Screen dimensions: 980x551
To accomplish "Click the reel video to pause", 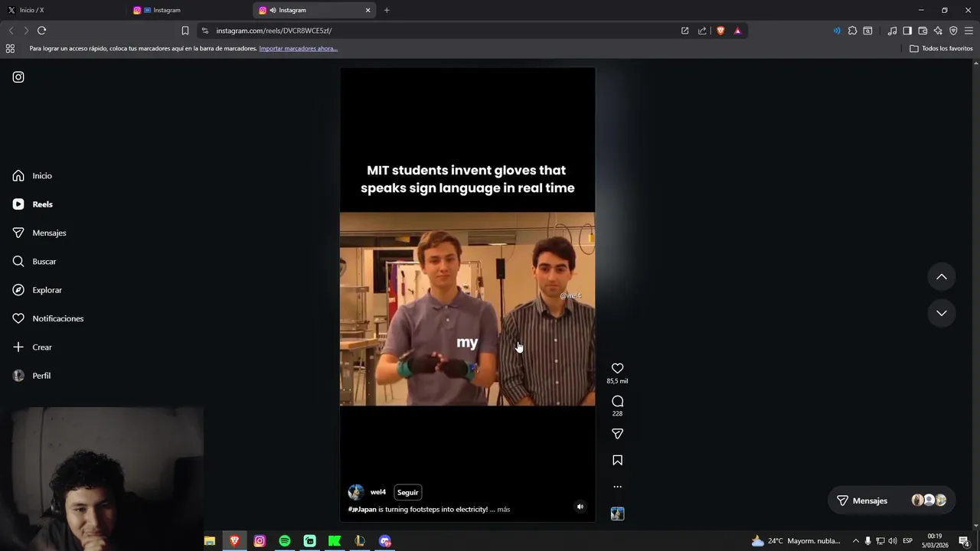I will pyautogui.click(x=467, y=295).
